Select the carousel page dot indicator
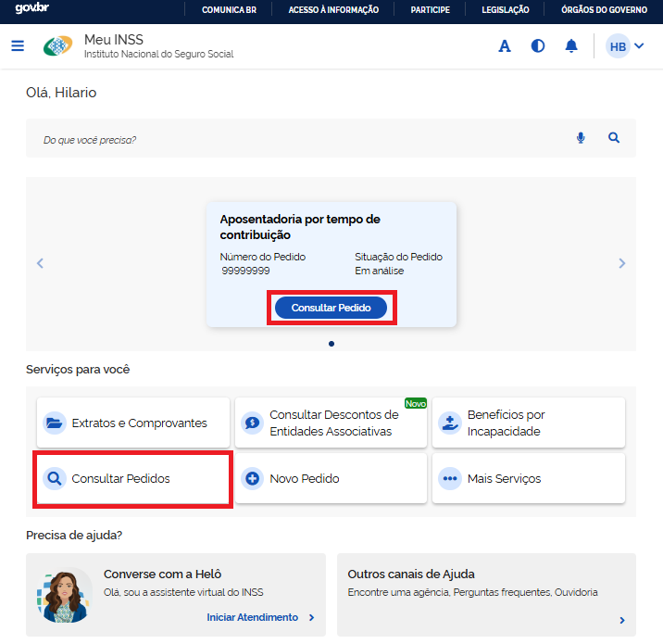Viewport: 663px width, 644px height. pyautogui.click(x=331, y=344)
